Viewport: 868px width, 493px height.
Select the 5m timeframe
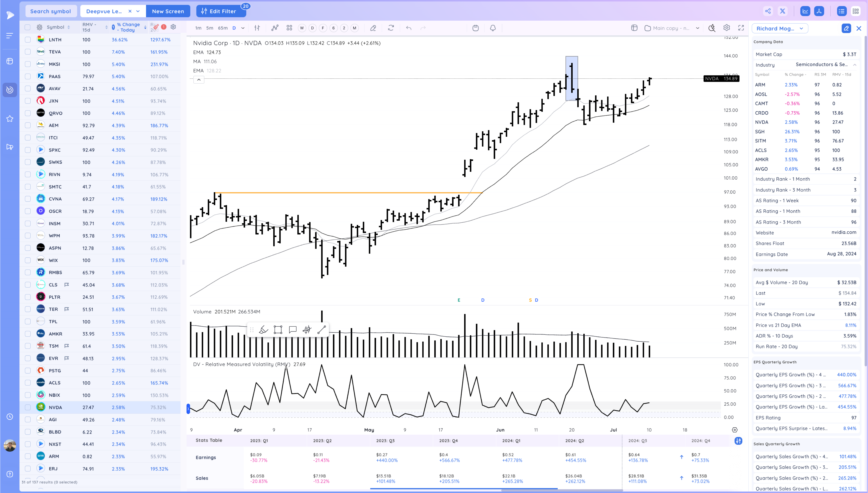[210, 28]
